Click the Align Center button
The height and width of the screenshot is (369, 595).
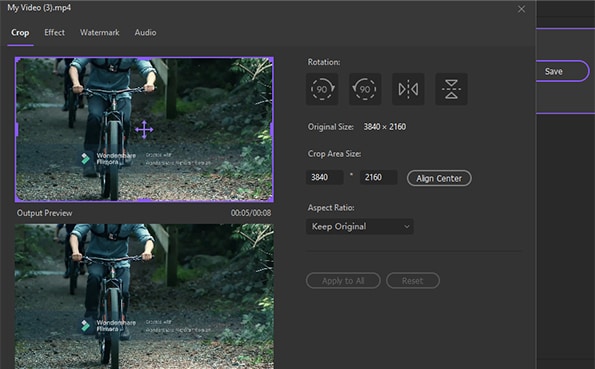coord(439,178)
